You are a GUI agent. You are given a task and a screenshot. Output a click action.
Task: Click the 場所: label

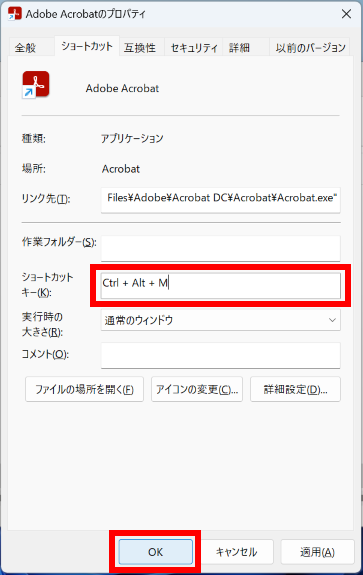point(34,169)
